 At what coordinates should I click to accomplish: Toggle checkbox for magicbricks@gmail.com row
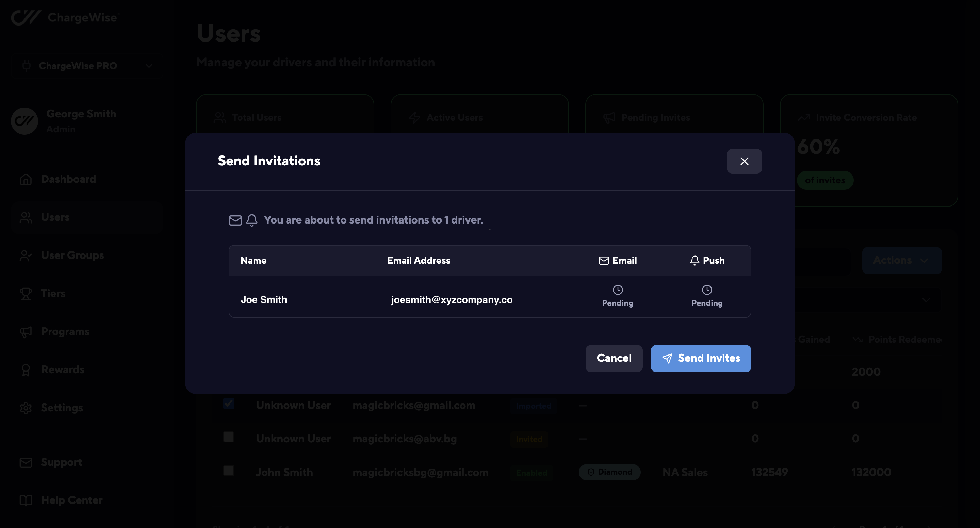229,403
